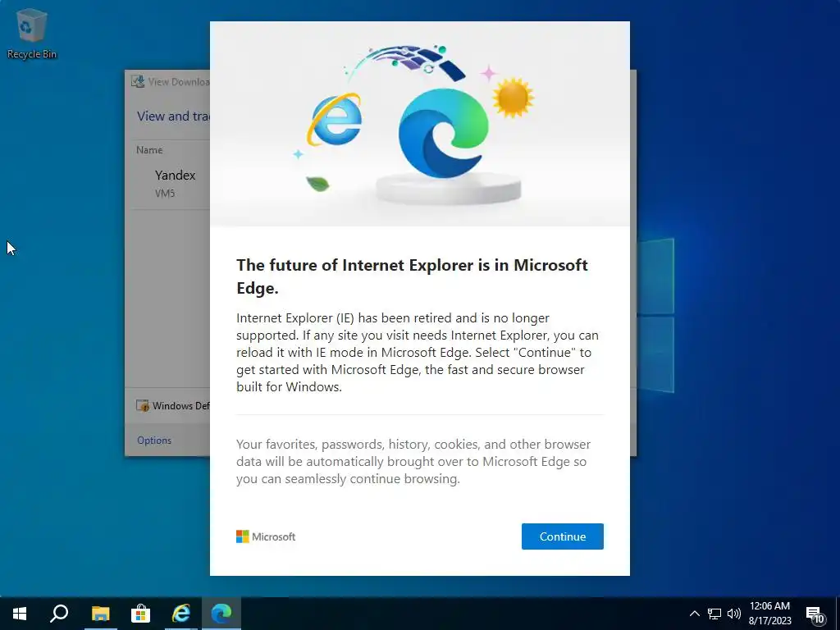Click Internet Explorer taskbar icon
Screen dimensions: 840x630
click(181, 614)
